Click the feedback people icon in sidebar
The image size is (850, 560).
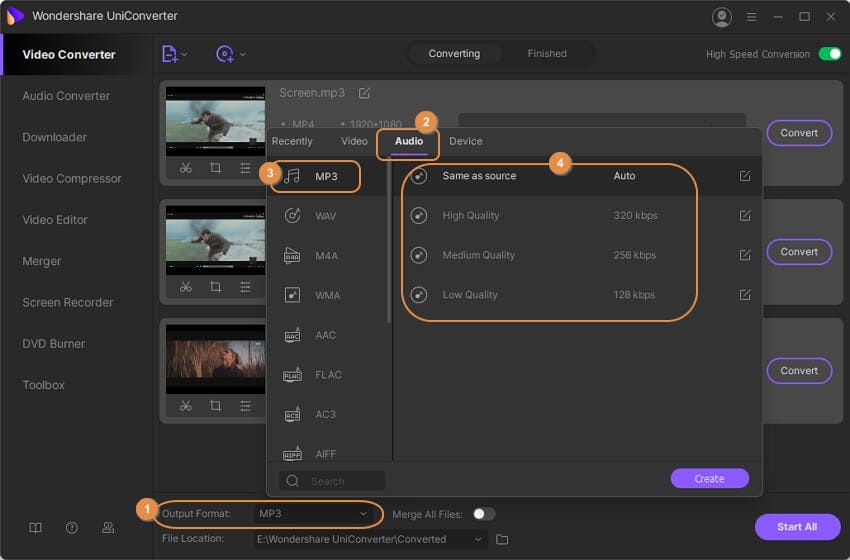pos(108,527)
